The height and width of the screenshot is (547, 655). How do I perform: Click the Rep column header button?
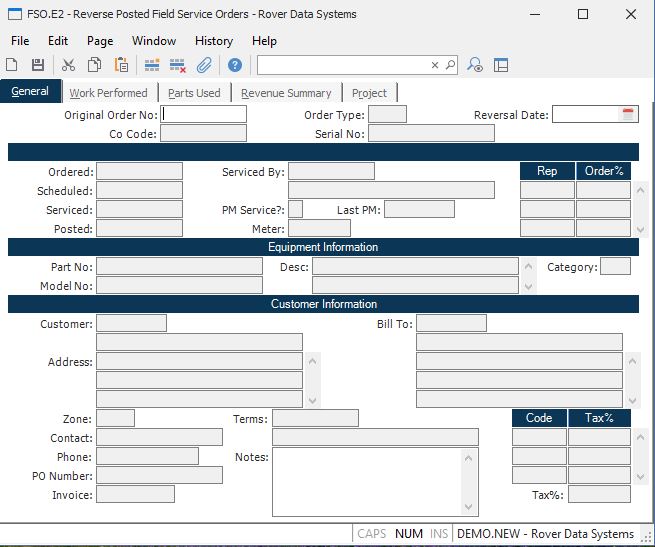[547, 171]
